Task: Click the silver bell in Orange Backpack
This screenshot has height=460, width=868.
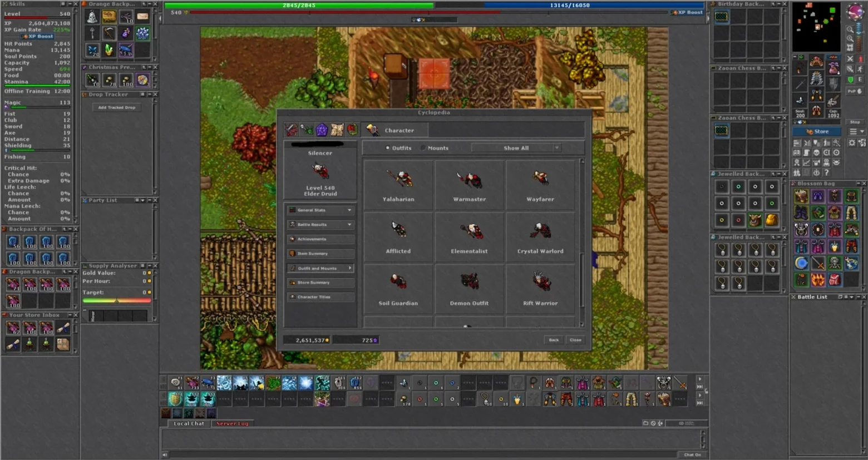Action: tap(92, 17)
